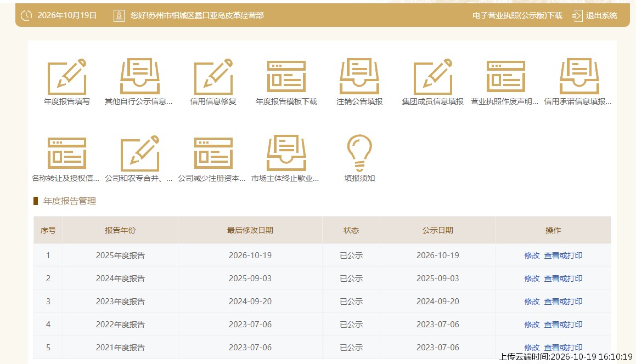
Task: Download 电子营业执照(公示版)
Action: 517,16
